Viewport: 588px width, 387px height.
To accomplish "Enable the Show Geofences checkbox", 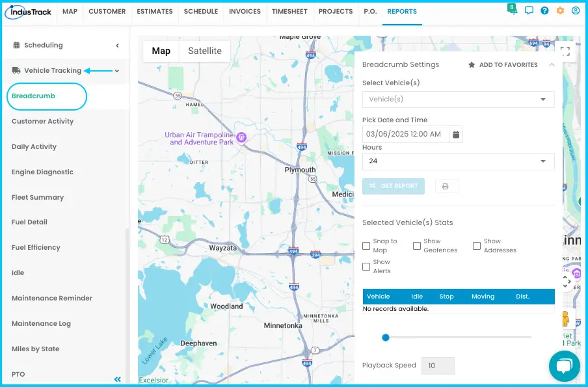I will click(x=417, y=246).
